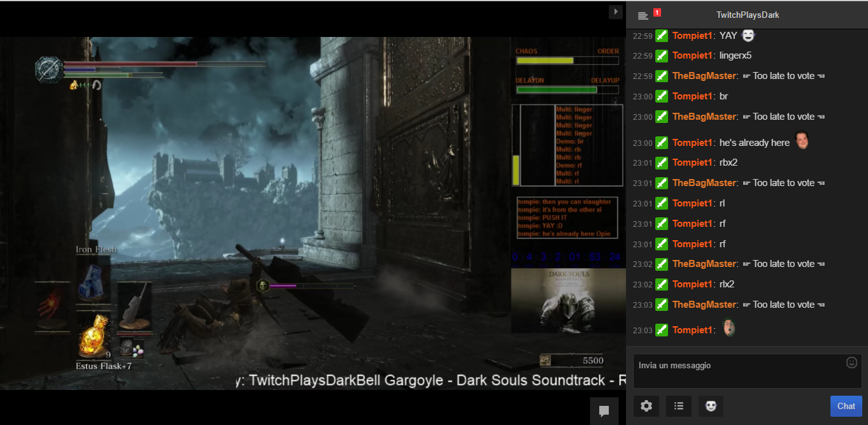Click the emote after 'he's already here'
868x425 pixels.
801,141
